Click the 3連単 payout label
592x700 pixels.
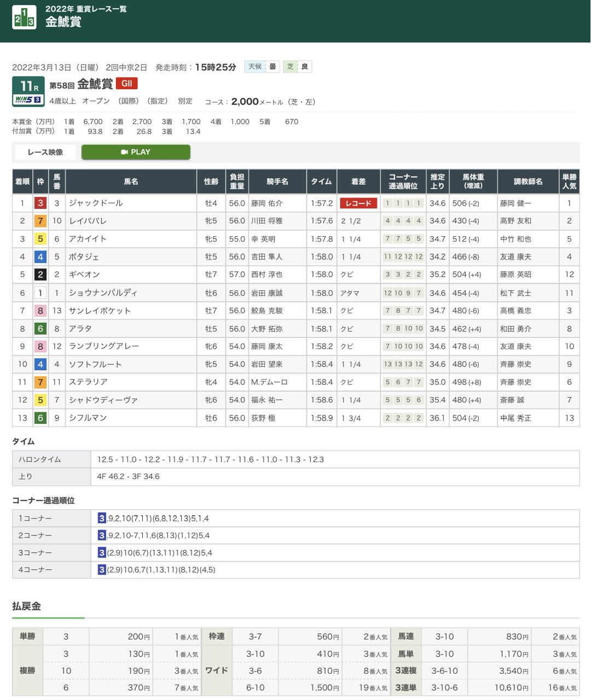coord(406,687)
